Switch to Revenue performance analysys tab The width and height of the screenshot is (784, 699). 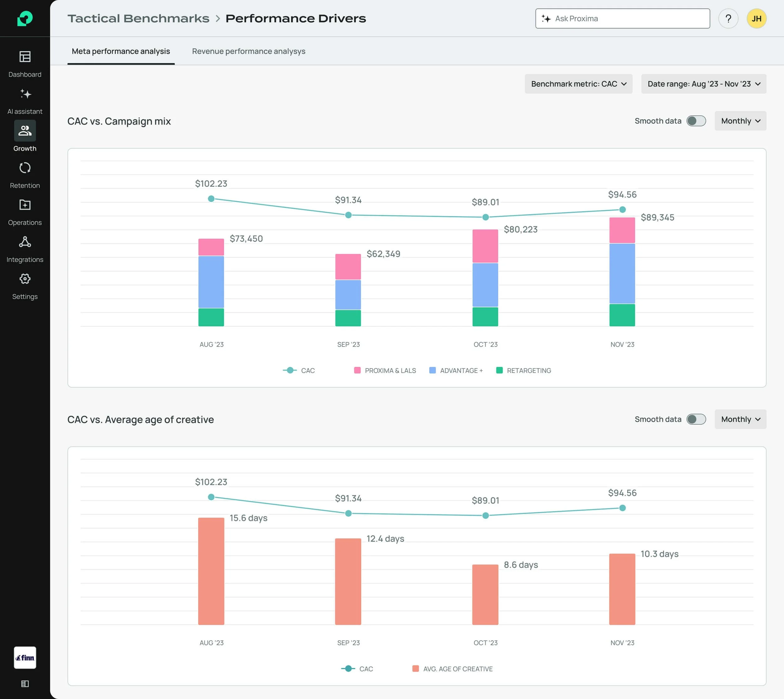(249, 51)
